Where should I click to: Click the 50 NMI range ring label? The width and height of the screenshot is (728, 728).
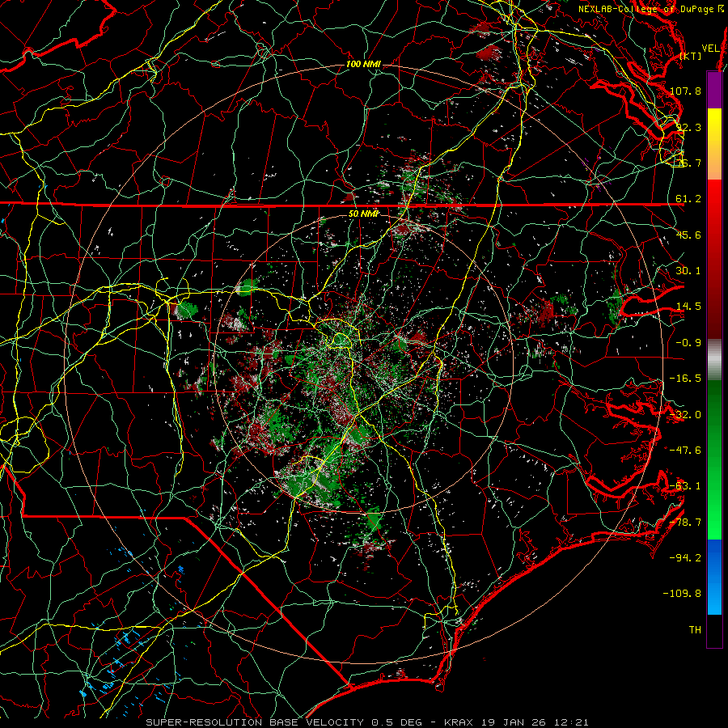pyautogui.click(x=363, y=214)
